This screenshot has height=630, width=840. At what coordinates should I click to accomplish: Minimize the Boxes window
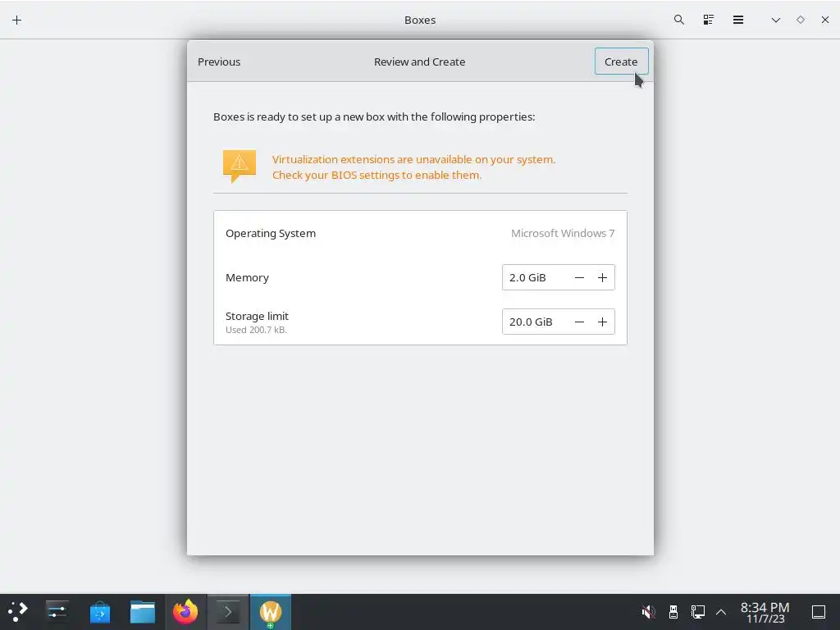[776, 20]
